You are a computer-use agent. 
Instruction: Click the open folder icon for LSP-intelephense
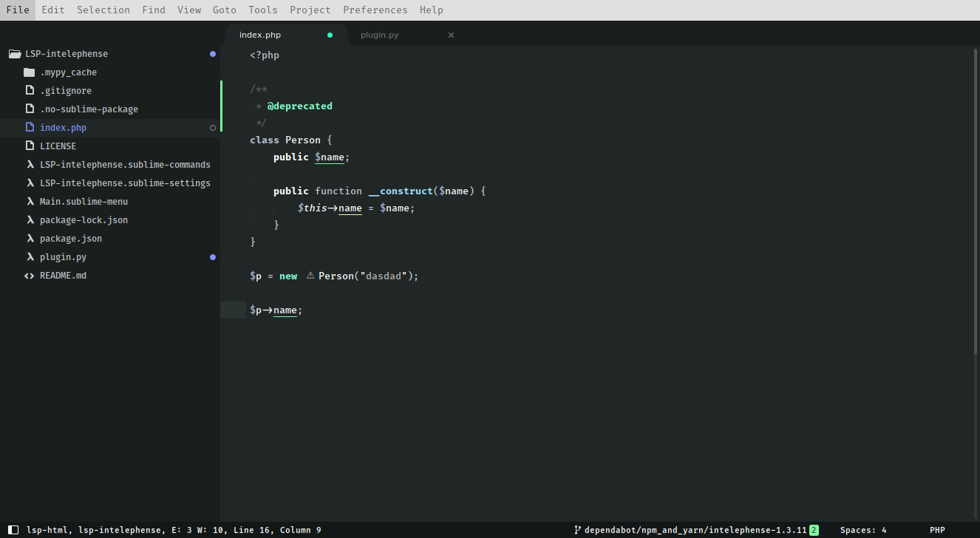pyautogui.click(x=14, y=54)
